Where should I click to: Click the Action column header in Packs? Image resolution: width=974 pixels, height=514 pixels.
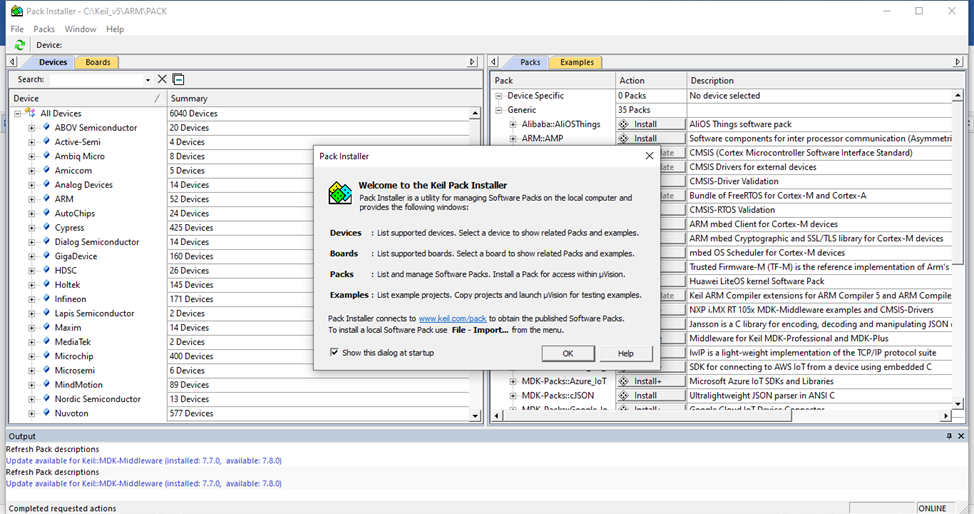point(651,80)
